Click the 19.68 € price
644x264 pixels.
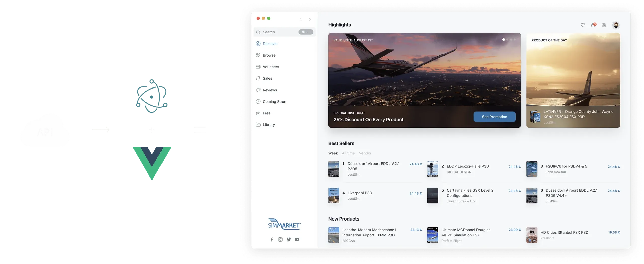point(614,232)
